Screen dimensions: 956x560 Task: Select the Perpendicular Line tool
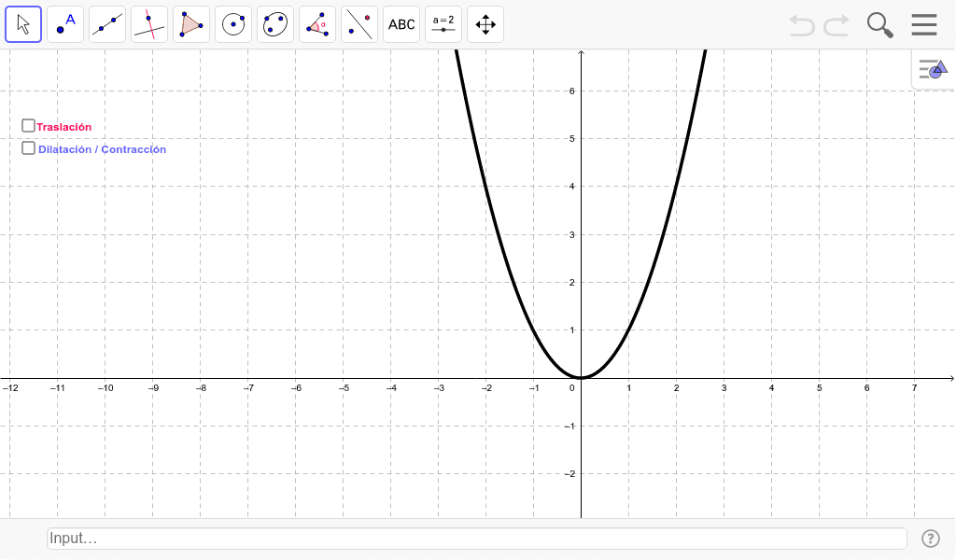[x=149, y=24]
